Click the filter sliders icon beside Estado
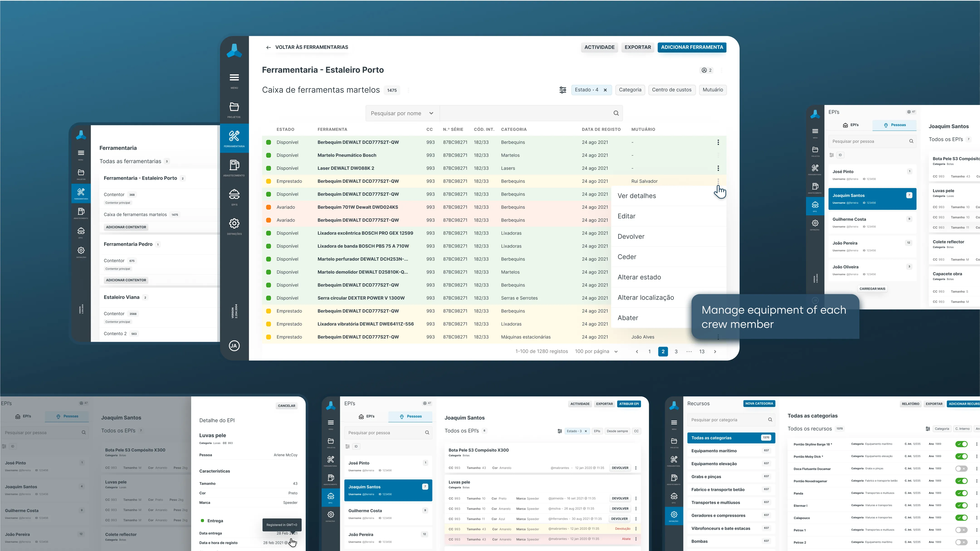The width and height of the screenshot is (980, 551). click(x=562, y=90)
